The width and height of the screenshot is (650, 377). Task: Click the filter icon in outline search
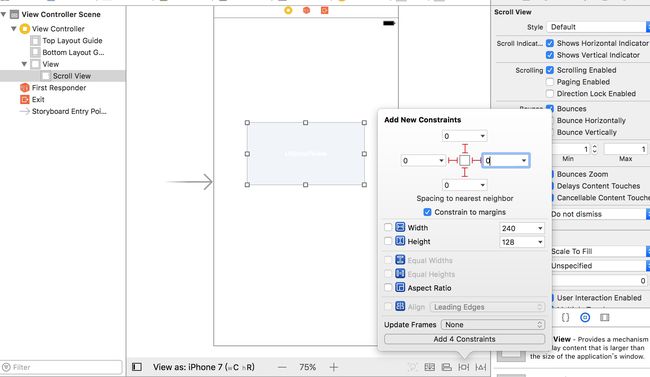6,367
